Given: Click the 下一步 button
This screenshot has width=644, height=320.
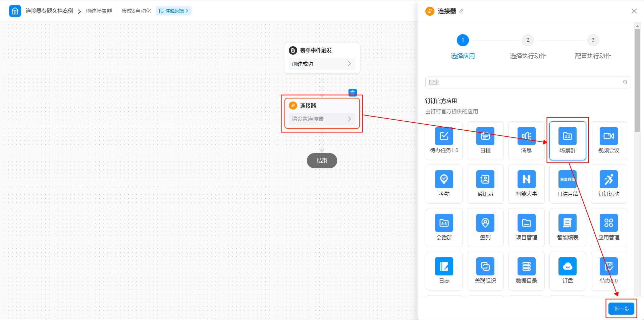Looking at the screenshot, I should 621,309.
